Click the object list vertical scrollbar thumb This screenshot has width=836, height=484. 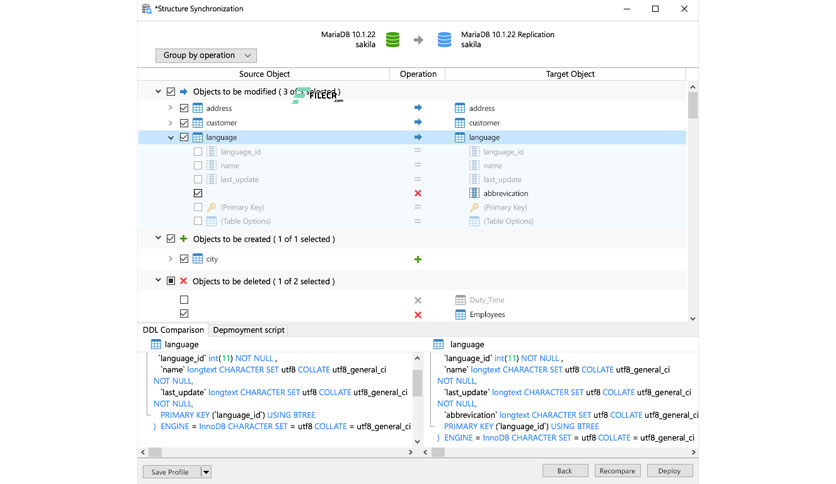point(693,105)
